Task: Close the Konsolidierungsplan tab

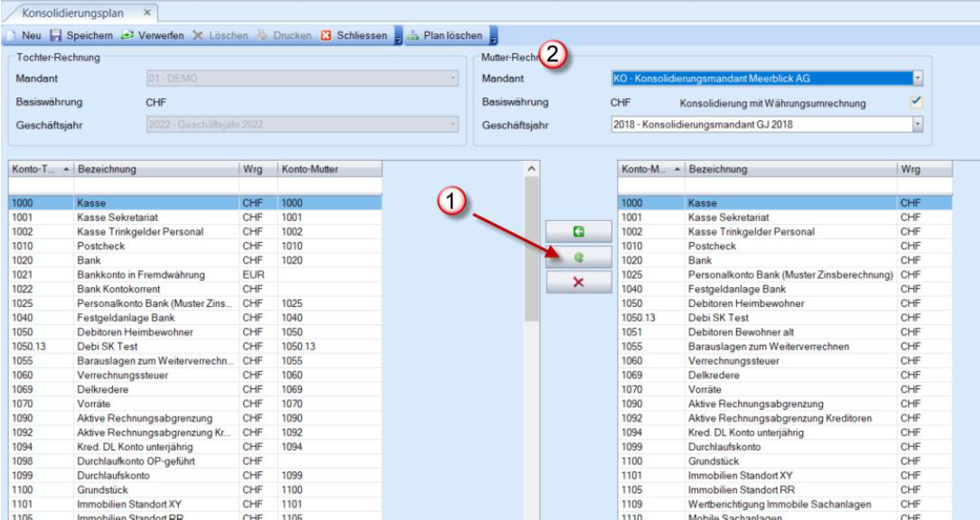Action: (x=147, y=13)
